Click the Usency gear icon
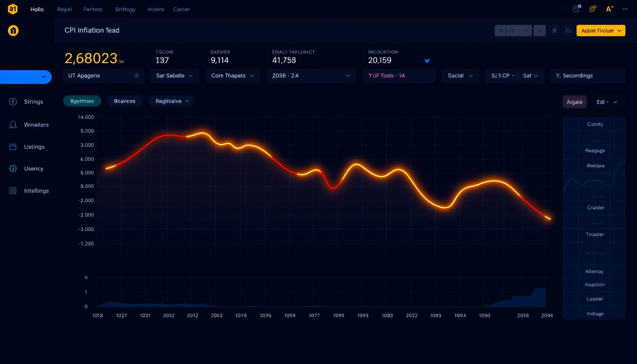Image resolution: width=637 pixels, height=364 pixels. pos(13,168)
